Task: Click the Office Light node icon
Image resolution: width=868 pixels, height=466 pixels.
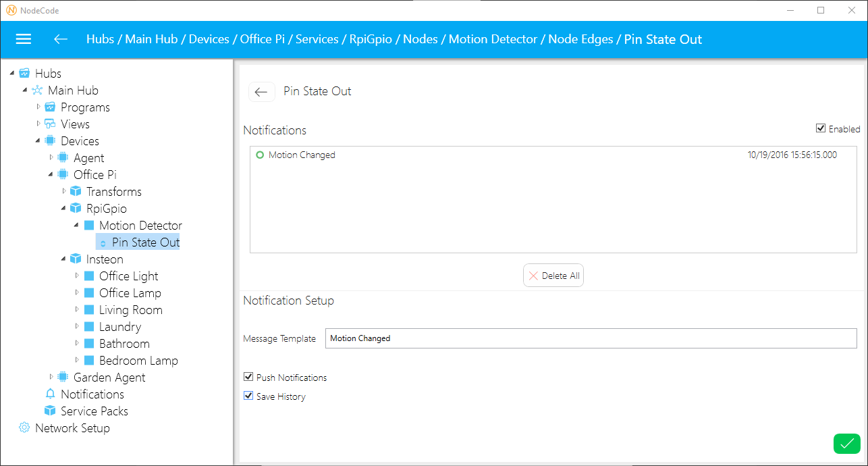Action: tap(88, 276)
